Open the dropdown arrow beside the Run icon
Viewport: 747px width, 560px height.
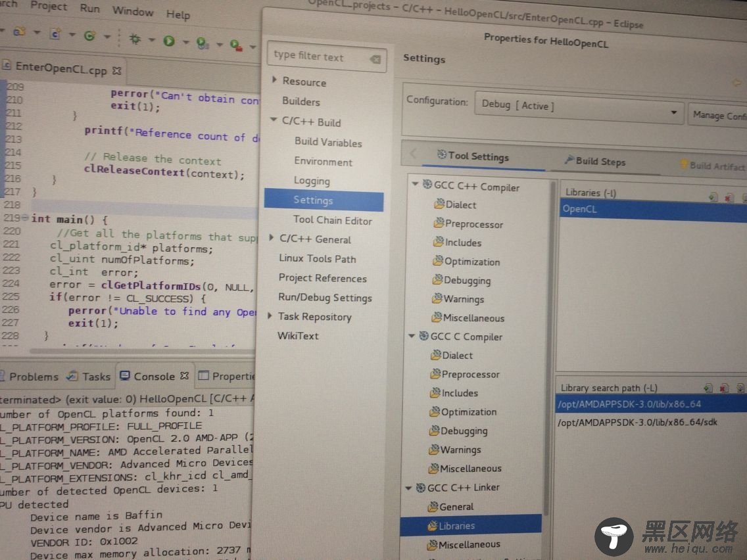186,42
